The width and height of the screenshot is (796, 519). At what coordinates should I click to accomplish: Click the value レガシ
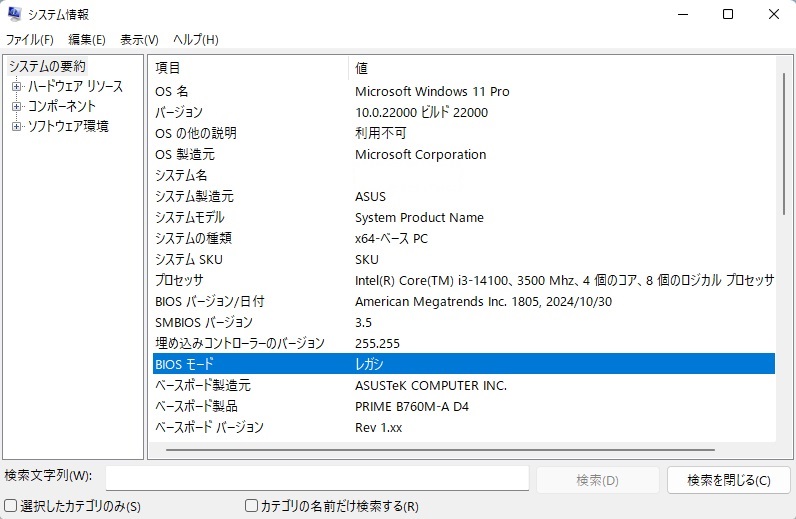point(369,364)
